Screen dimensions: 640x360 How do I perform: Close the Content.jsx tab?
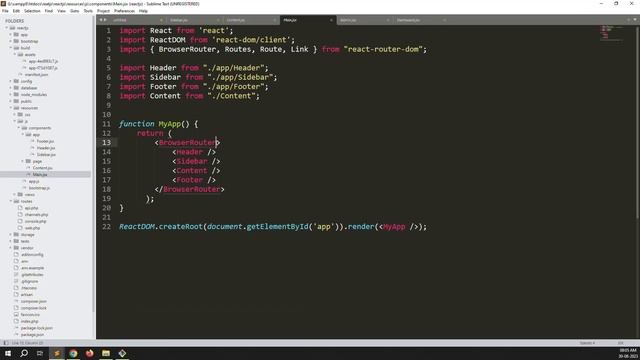pos(274,20)
